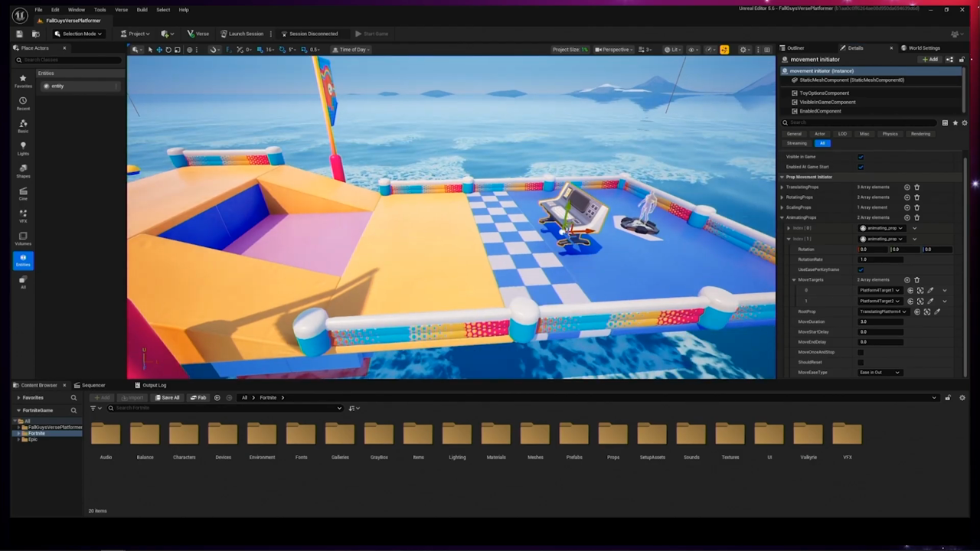
Task: Add an element to ScalingProps array
Action: [x=907, y=207]
